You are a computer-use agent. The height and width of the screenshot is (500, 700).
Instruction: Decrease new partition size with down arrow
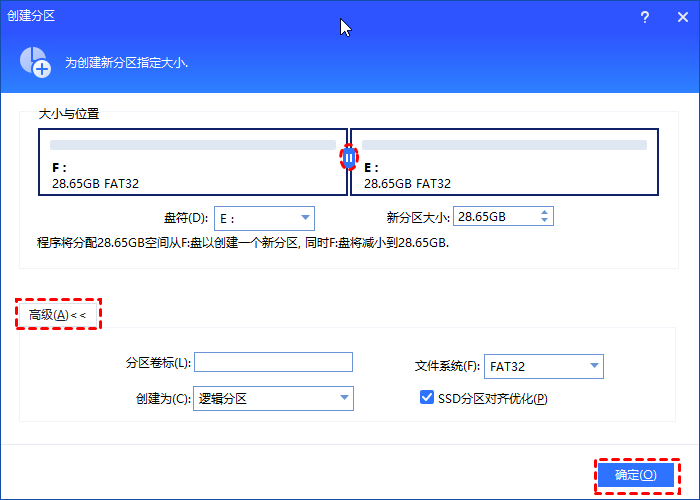pyautogui.click(x=544, y=222)
